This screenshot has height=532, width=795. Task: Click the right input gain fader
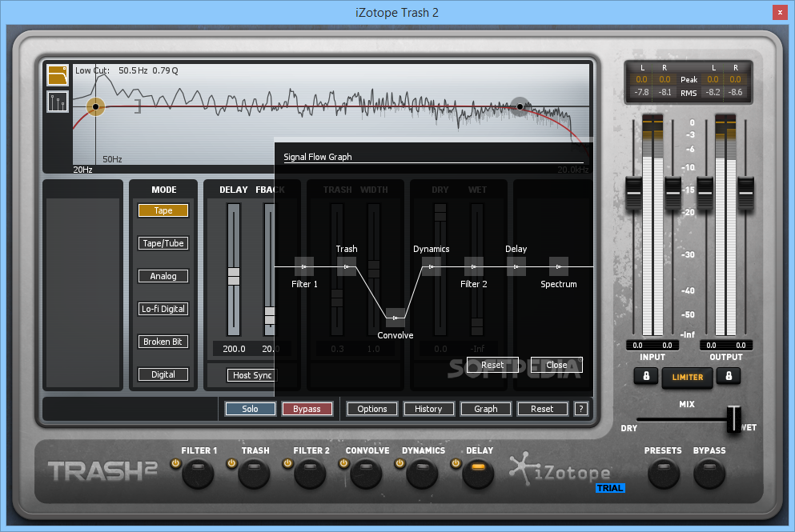[x=673, y=193]
